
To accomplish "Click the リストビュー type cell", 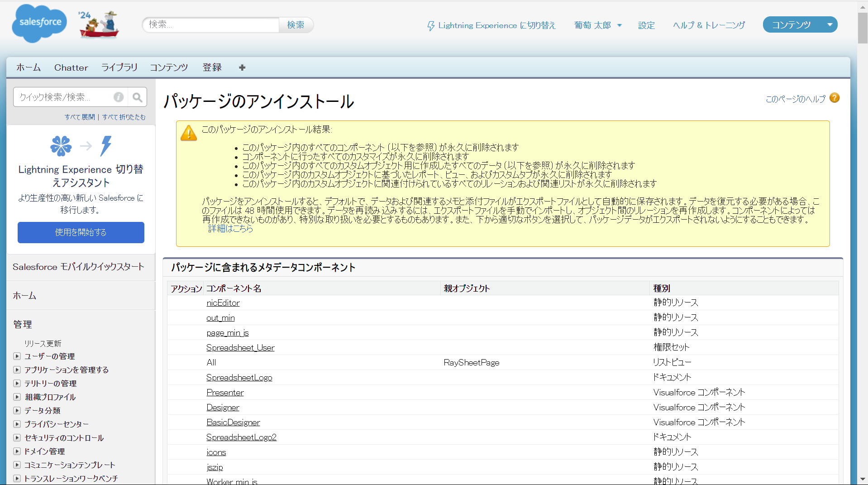I will click(672, 362).
